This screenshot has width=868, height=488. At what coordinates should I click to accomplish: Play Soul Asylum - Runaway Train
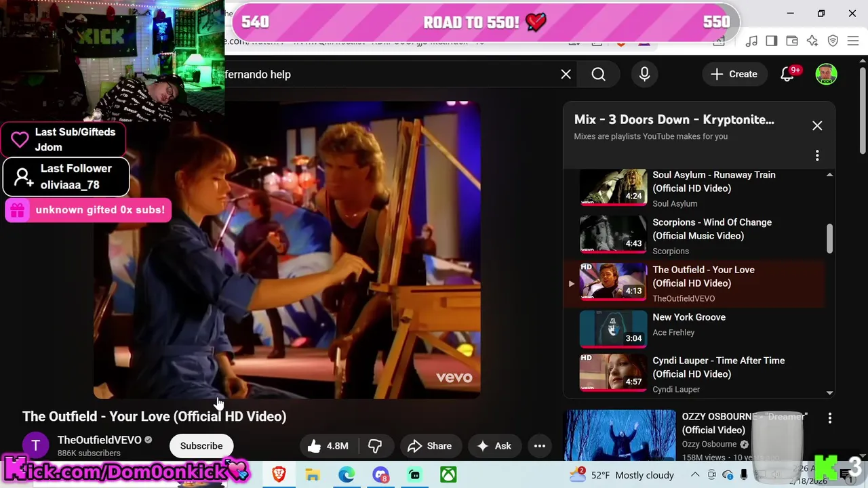point(713,182)
